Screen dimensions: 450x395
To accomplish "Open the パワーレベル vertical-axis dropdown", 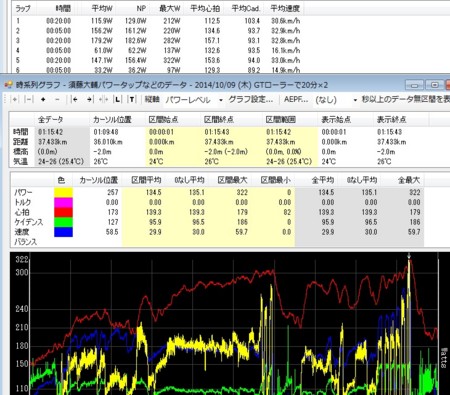I will pyautogui.click(x=194, y=100).
